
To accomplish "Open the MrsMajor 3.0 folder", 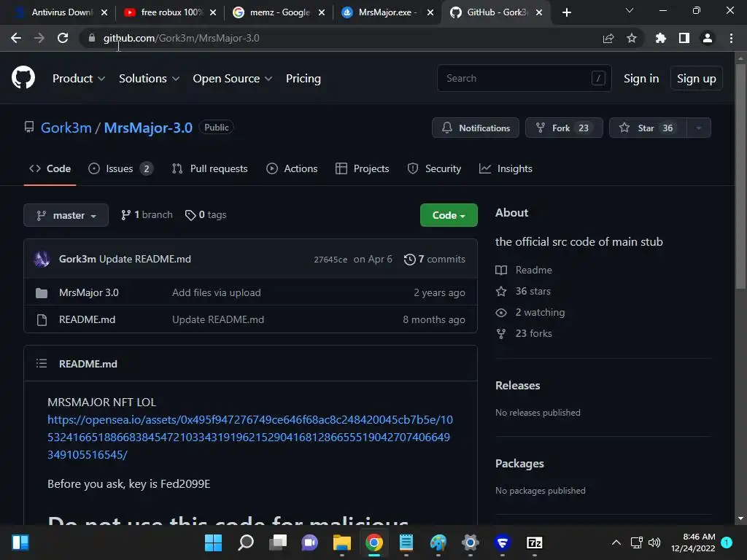I will coord(88,293).
